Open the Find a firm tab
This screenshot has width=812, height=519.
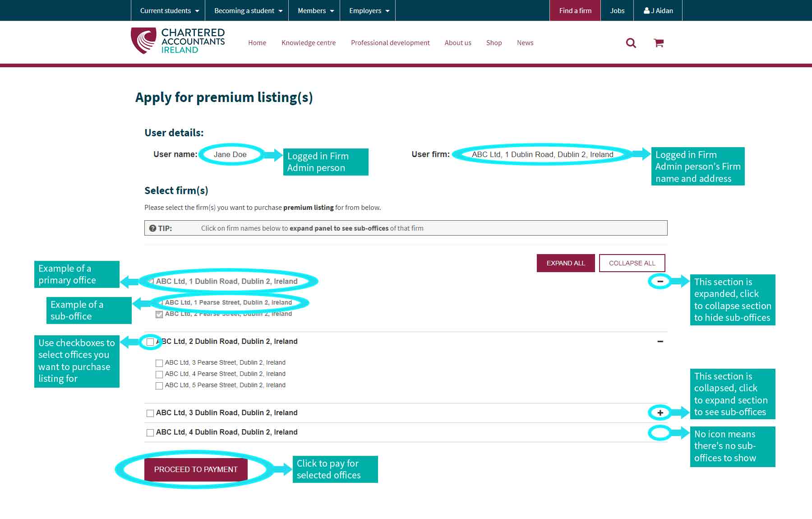[575, 10]
